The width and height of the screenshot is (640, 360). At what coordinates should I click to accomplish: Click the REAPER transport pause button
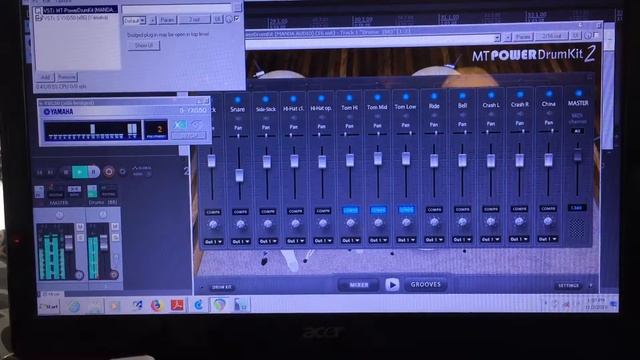[93, 172]
